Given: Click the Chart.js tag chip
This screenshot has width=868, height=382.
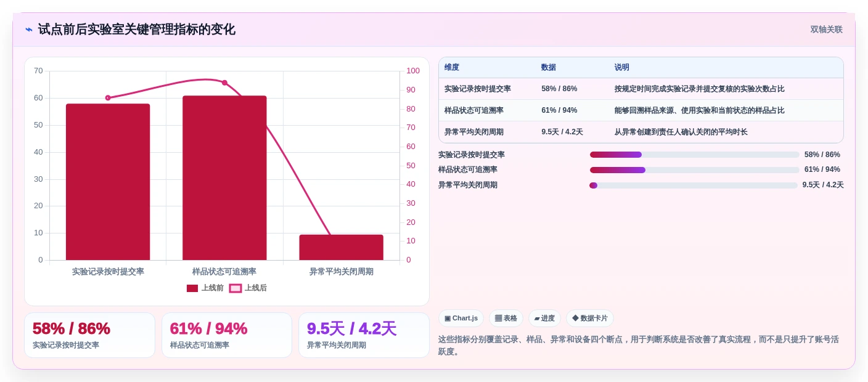Looking at the screenshot, I should (x=461, y=319).
